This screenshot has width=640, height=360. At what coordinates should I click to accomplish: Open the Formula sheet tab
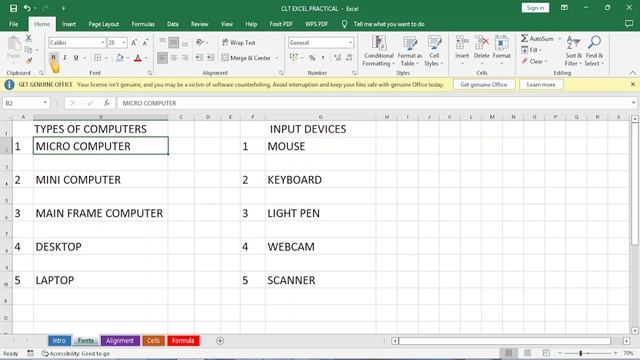(183, 340)
